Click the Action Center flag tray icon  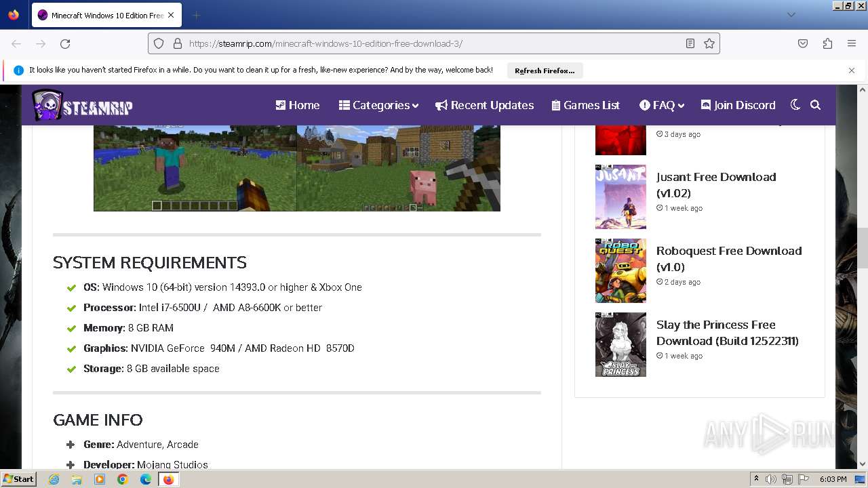(x=804, y=479)
